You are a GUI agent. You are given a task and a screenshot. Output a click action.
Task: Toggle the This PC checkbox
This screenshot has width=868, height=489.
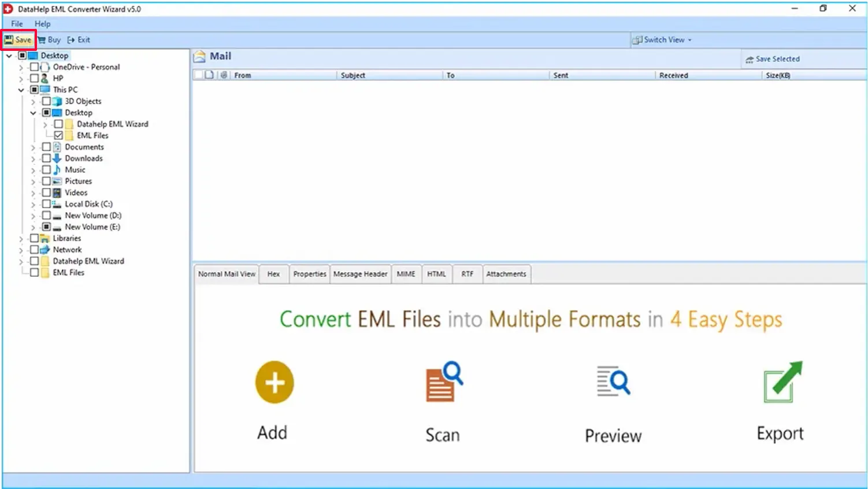point(35,90)
